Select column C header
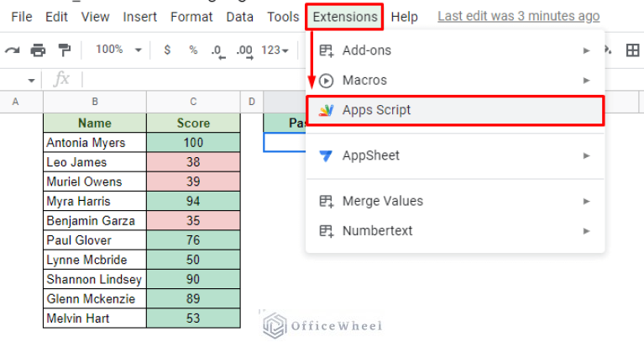 (193, 102)
